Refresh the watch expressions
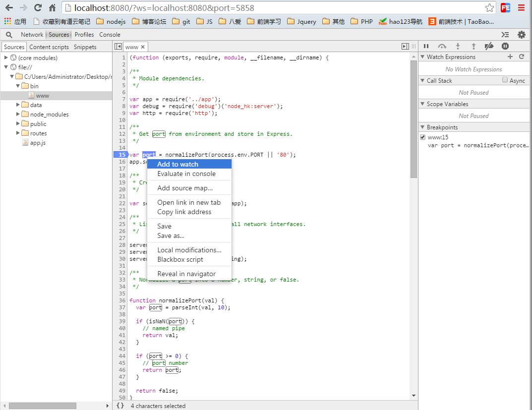Screen dimensions: 532x410 click(522, 57)
